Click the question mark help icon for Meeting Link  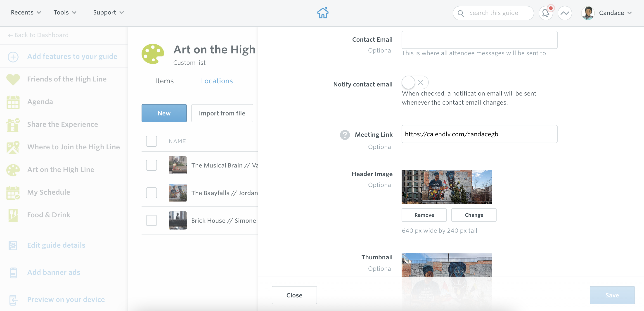(x=345, y=135)
